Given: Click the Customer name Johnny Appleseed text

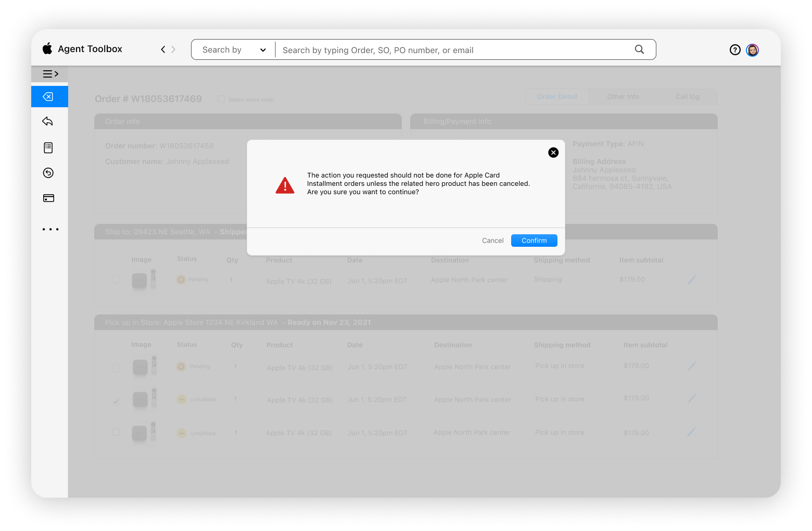Looking at the screenshot, I should click(167, 161).
